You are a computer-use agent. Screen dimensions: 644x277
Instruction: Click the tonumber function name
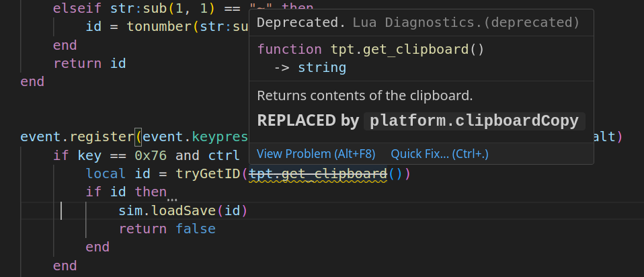point(159,27)
